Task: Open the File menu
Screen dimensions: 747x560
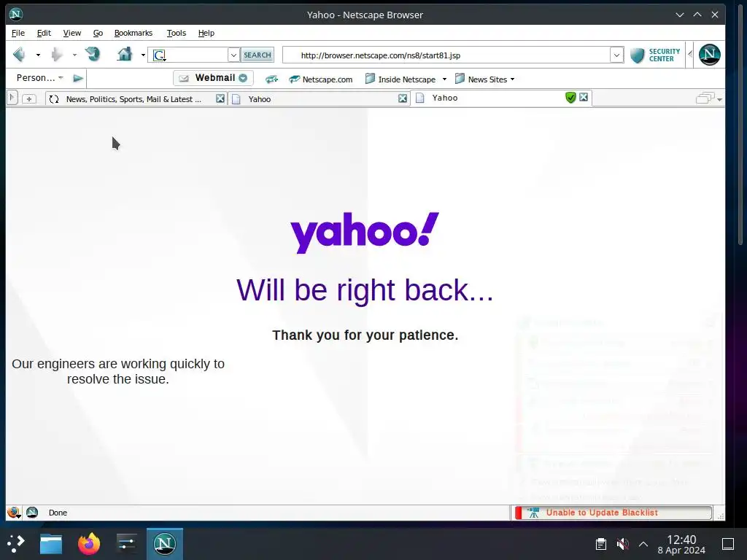Action: click(x=18, y=33)
